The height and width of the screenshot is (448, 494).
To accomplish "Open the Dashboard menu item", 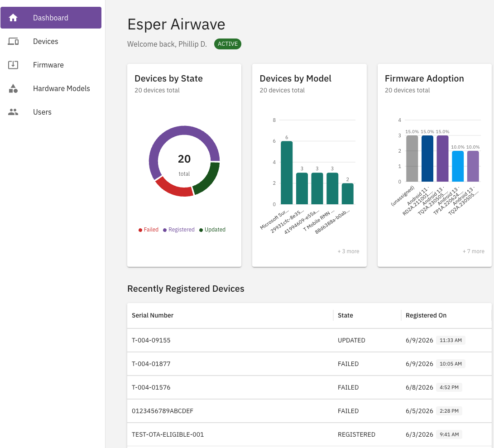I will [x=51, y=18].
